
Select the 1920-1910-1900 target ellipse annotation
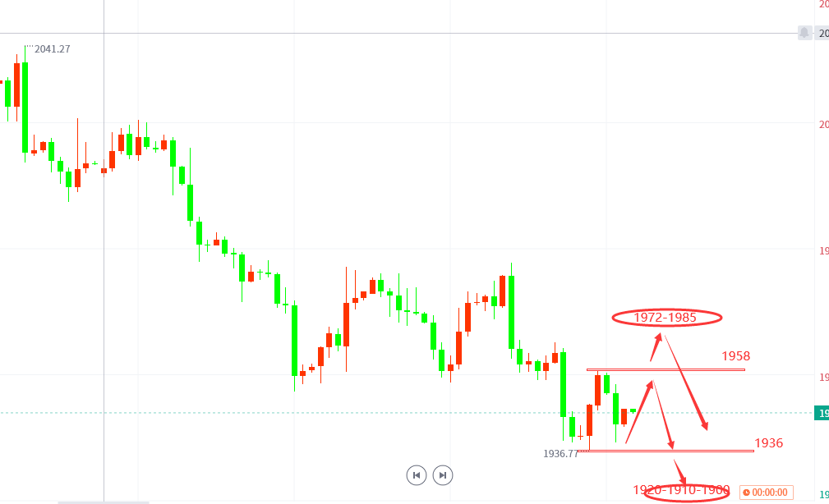686,492
